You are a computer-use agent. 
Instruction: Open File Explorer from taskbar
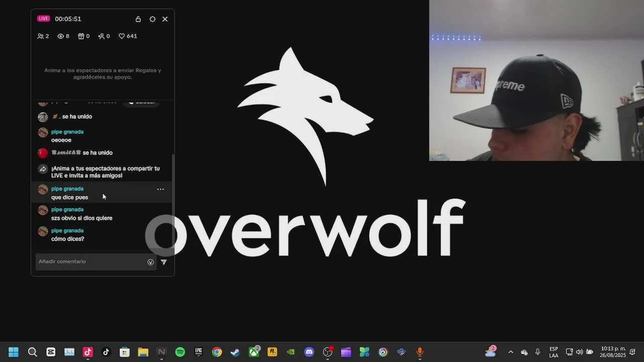coord(143,352)
